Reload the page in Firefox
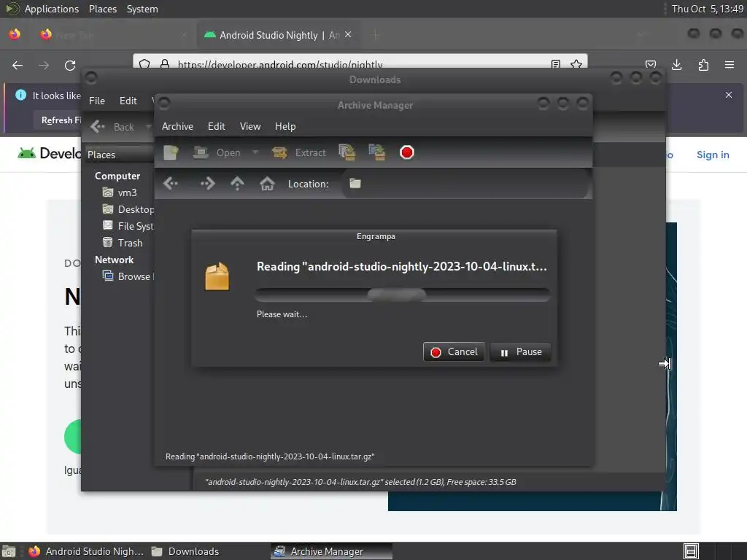 pyautogui.click(x=70, y=65)
